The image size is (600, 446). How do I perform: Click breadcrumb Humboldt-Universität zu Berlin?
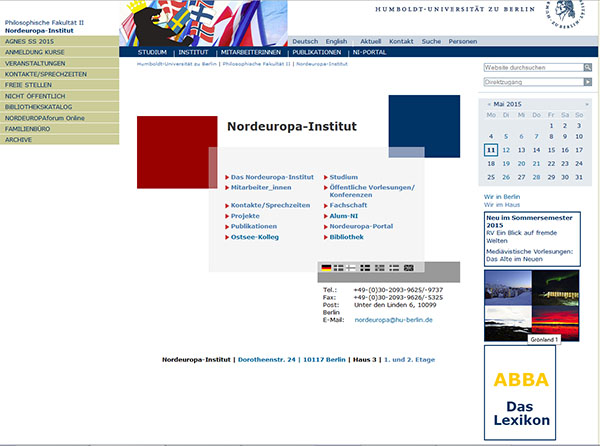[177, 64]
